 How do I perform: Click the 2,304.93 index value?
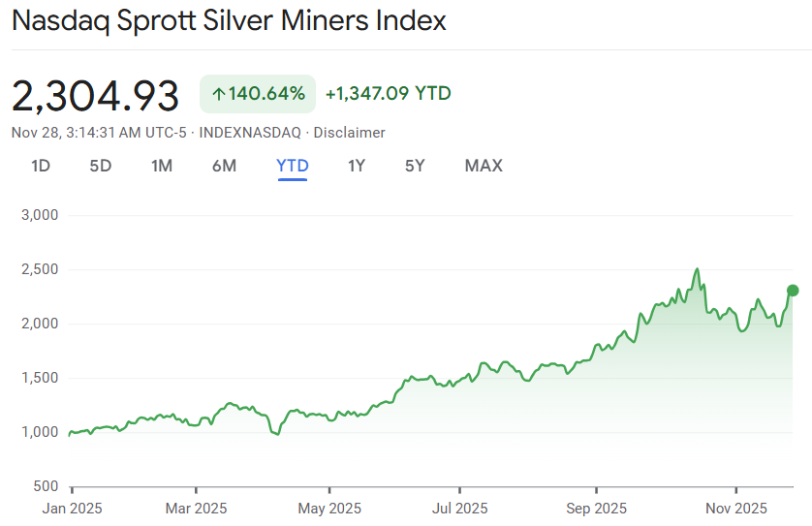[96, 96]
